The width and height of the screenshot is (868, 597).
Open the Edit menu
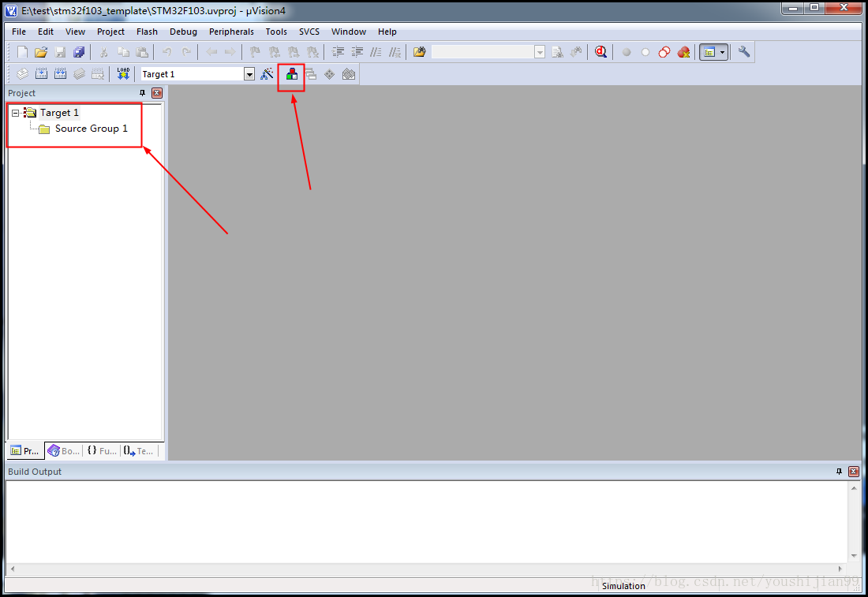46,32
